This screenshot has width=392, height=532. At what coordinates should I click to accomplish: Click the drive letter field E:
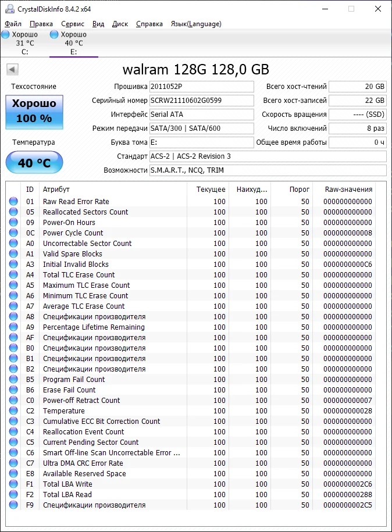coord(202,142)
